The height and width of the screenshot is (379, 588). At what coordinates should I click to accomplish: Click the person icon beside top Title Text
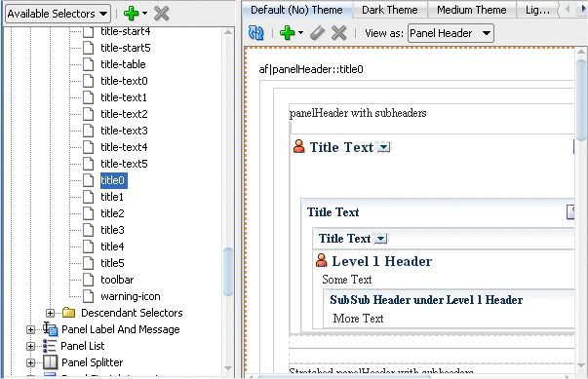coord(298,146)
